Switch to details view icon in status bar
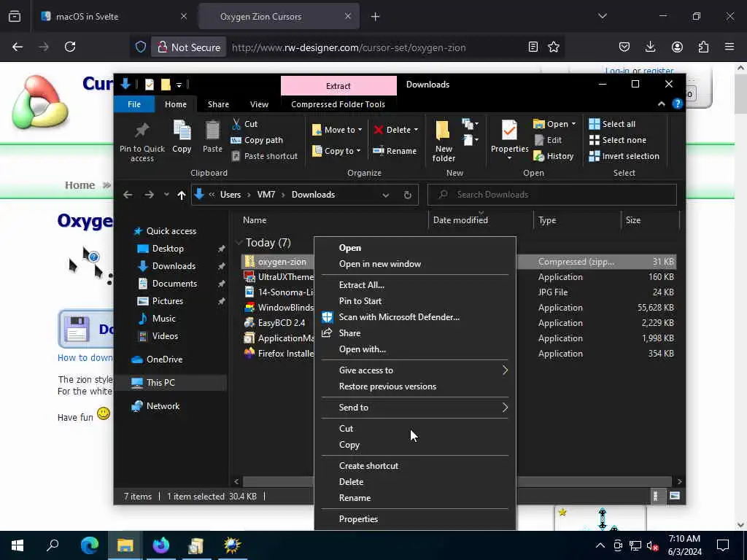This screenshot has height=560, width=747. tap(656, 496)
